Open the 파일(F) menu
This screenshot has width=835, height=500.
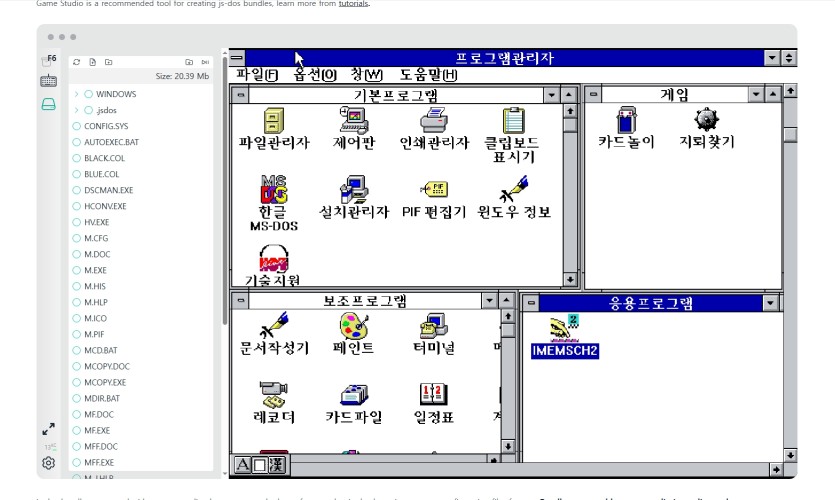click(257, 75)
